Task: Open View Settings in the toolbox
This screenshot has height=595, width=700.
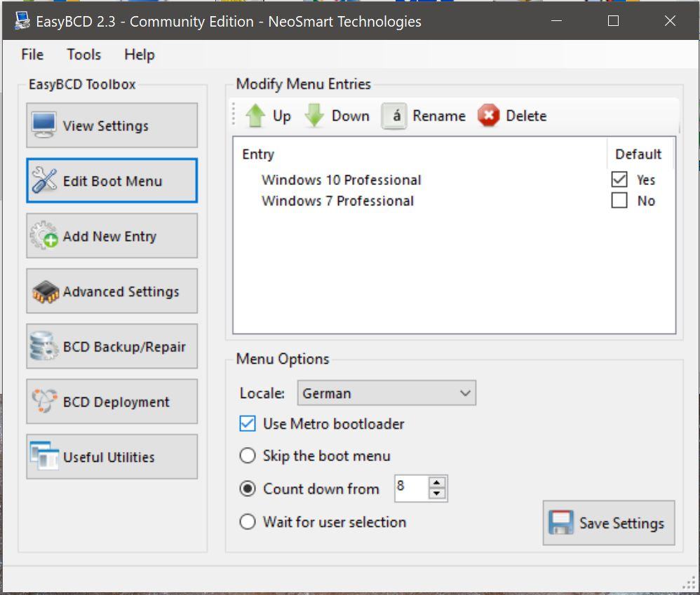Action: tap(112, 125)
